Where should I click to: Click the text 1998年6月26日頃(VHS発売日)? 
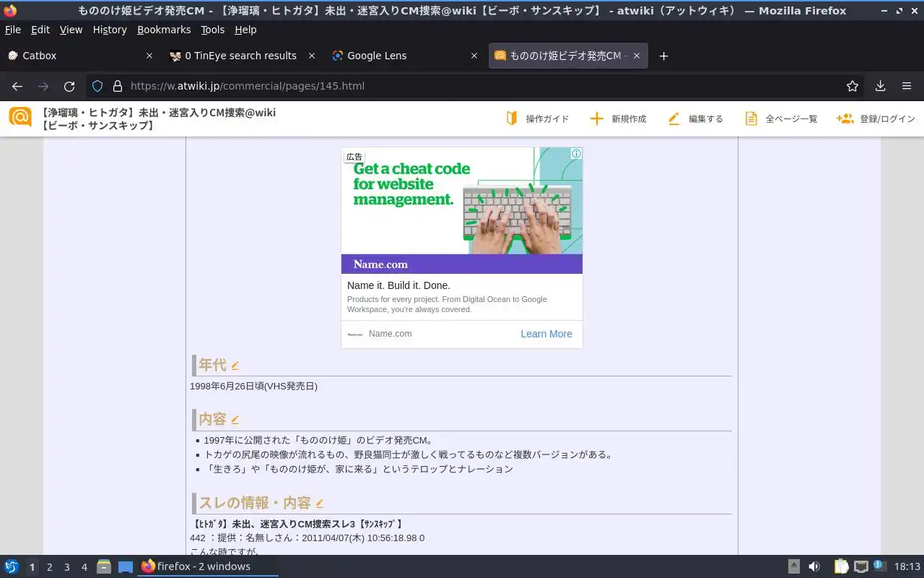(253, 387)
